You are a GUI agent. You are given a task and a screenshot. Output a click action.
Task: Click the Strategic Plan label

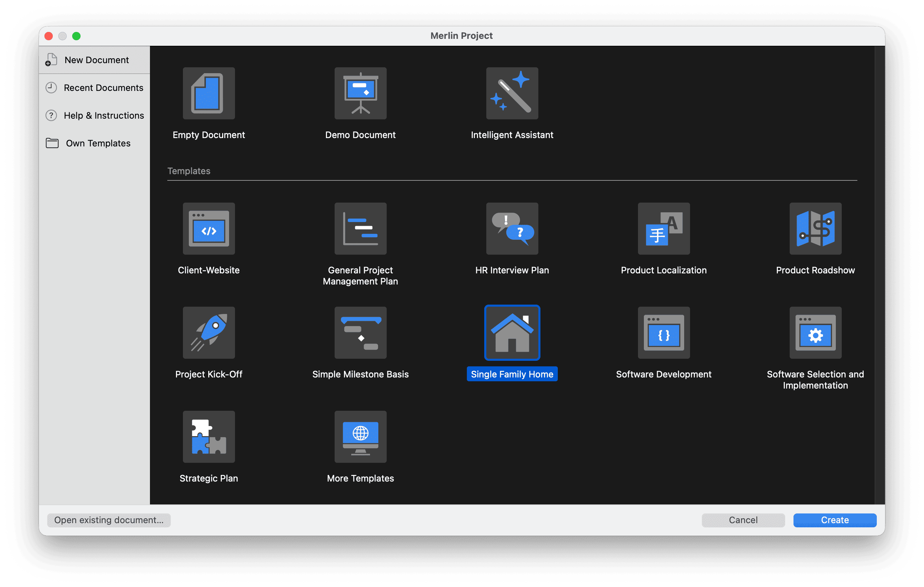point(209,478)
